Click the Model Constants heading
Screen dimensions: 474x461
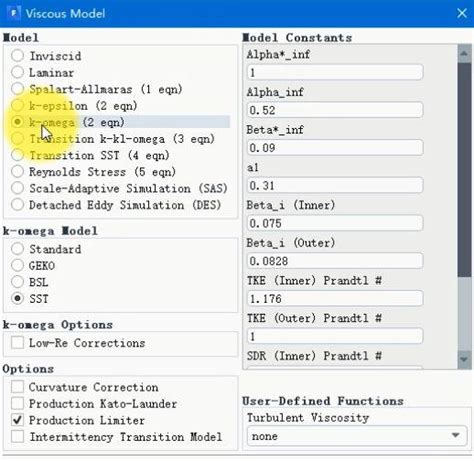coord(297,37)
